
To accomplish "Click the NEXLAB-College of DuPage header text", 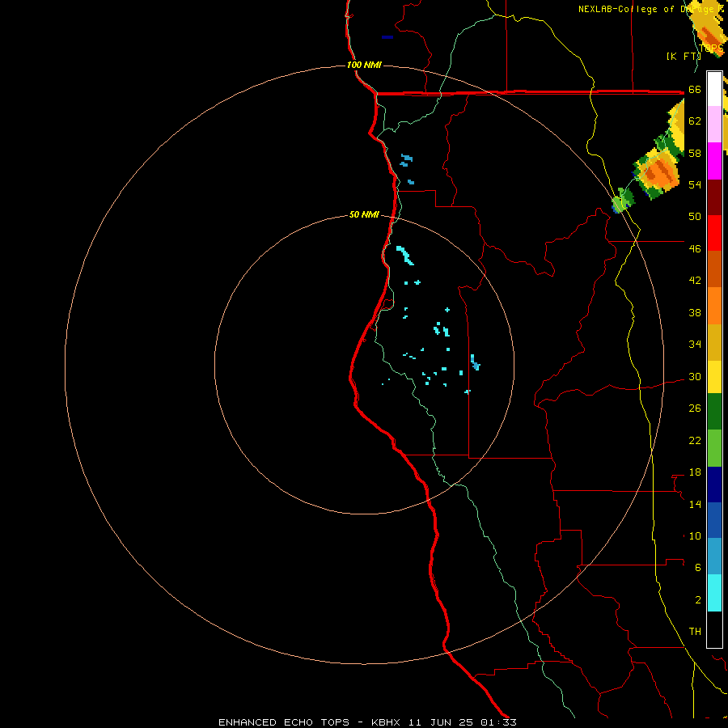I will click(652, 9).
